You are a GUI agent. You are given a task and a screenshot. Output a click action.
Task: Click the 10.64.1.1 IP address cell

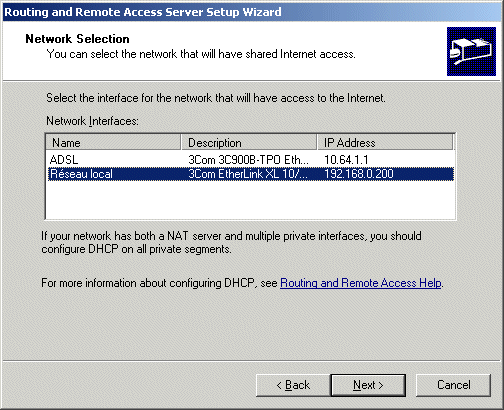346,160
